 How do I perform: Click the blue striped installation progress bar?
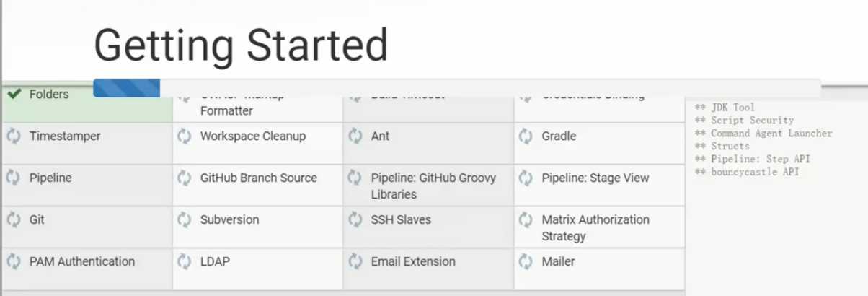(127, 88)
